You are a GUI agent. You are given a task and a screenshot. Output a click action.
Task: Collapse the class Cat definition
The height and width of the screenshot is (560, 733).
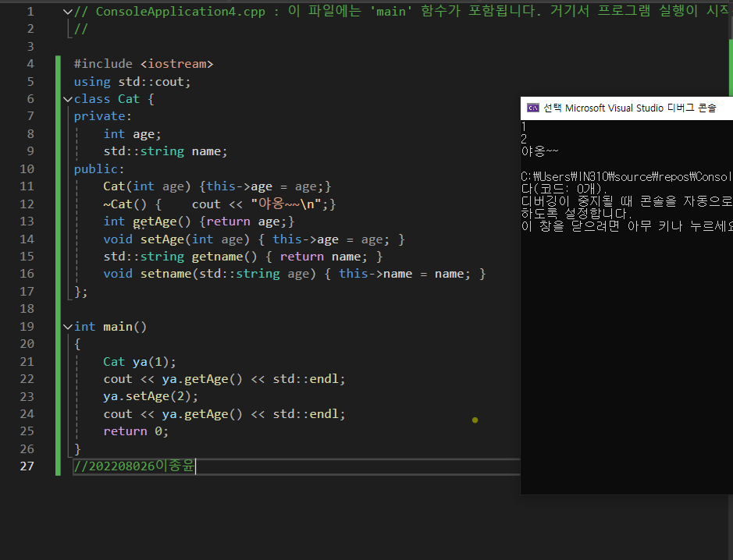point(68,99)
